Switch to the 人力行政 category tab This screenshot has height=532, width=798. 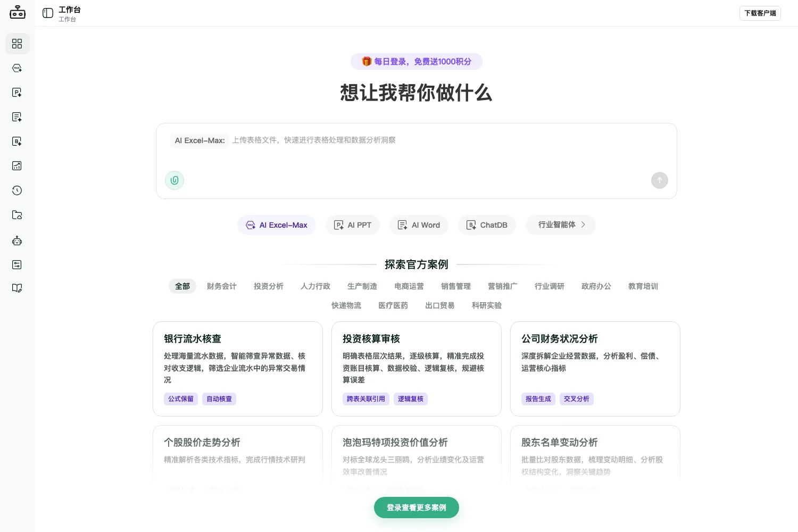pyautogui.click(x=315, y=286)
